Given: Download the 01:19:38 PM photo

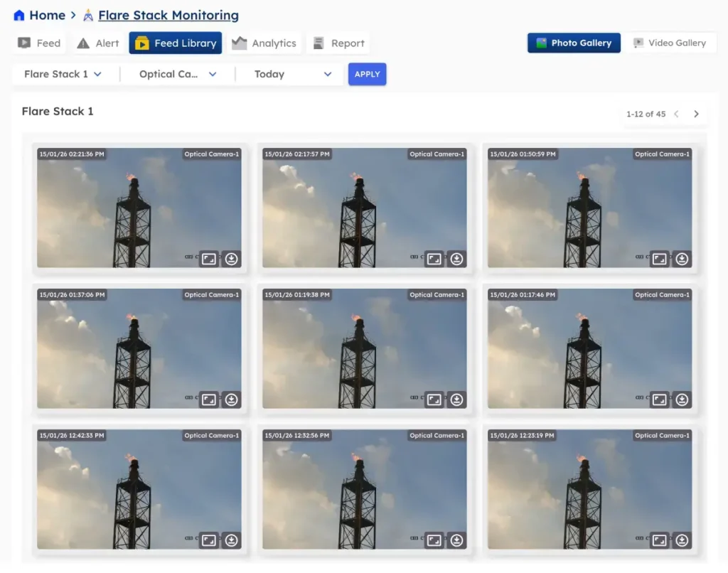Looking at the screenshot, I should (x=456, y=400).
